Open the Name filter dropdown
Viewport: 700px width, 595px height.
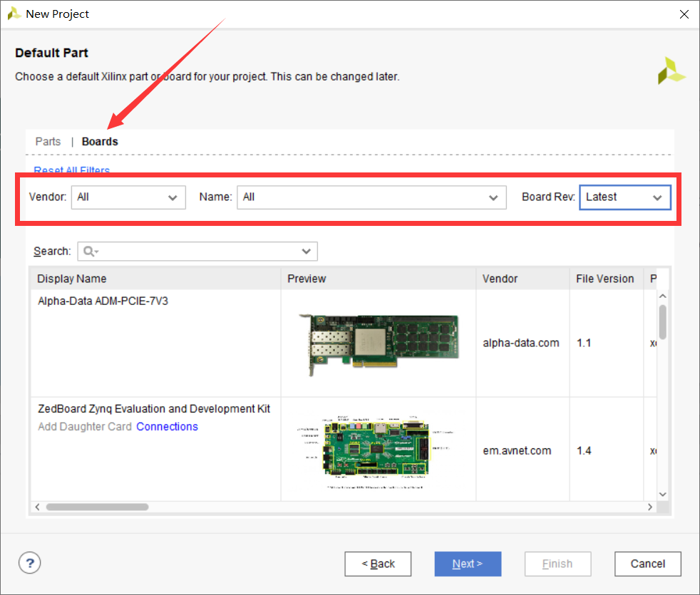(371, 197)
